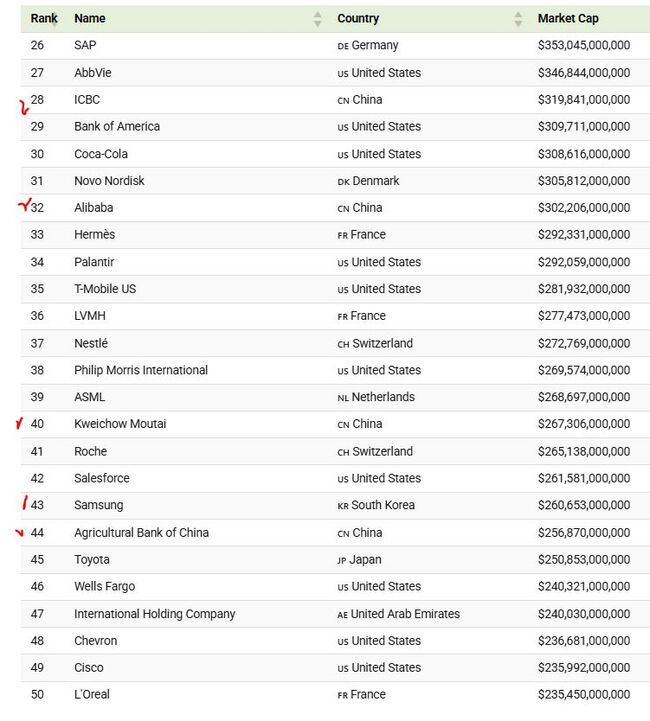The width and height of the screenshot is (650, 721).
Task: Click the Philip Morris International name
Action: point(141,370)
